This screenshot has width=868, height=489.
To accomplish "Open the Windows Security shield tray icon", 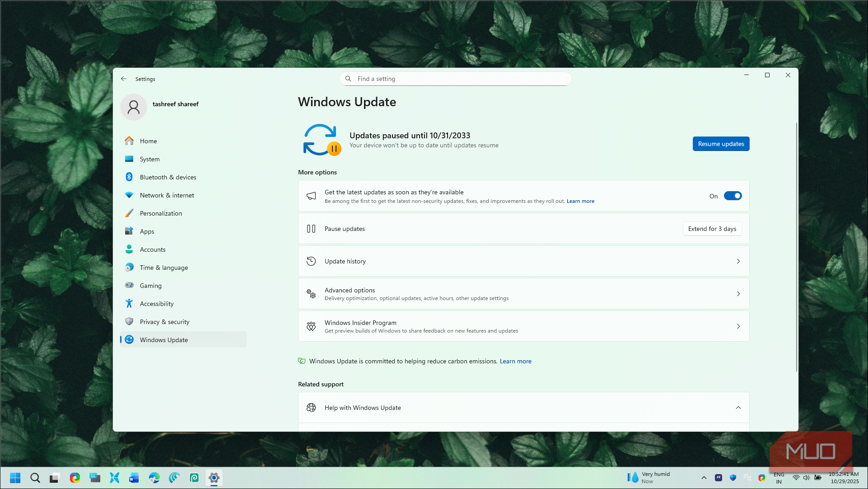I will click(x=733, y=478).
